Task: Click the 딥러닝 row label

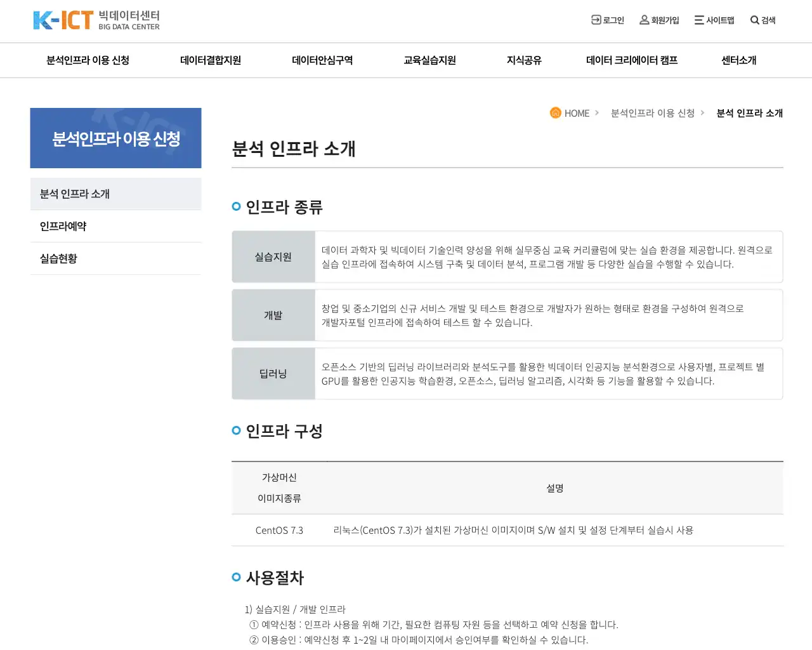Action: tap(273, 373)
